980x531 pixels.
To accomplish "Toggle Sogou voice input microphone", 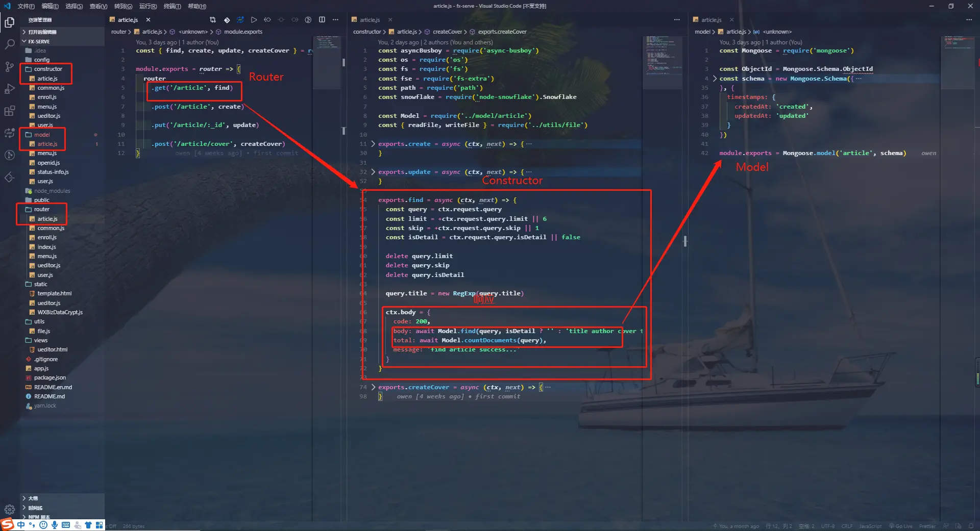I will pos(54,525).
